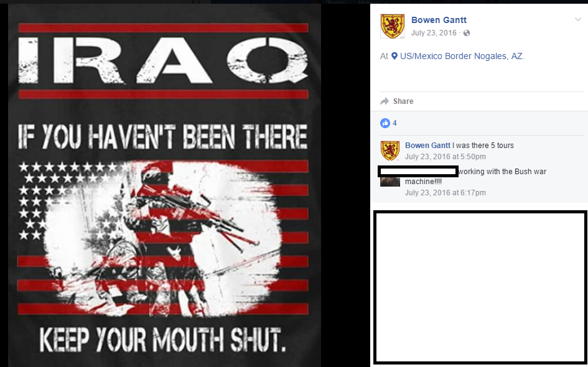The height and width of the screenshot is (367, 588).
Task: View the 4 likes count
Action: (x=394, y=123)
